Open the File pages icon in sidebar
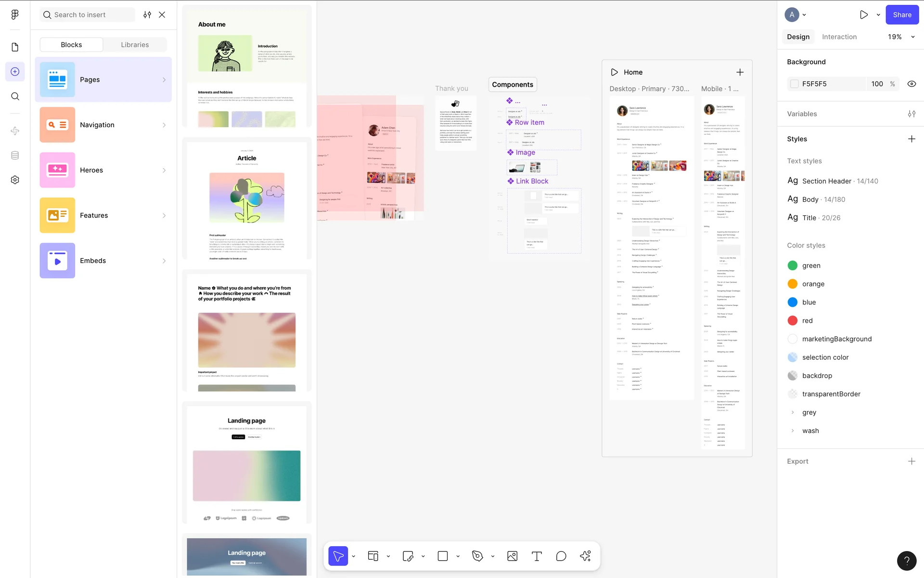 click(15, 47)
